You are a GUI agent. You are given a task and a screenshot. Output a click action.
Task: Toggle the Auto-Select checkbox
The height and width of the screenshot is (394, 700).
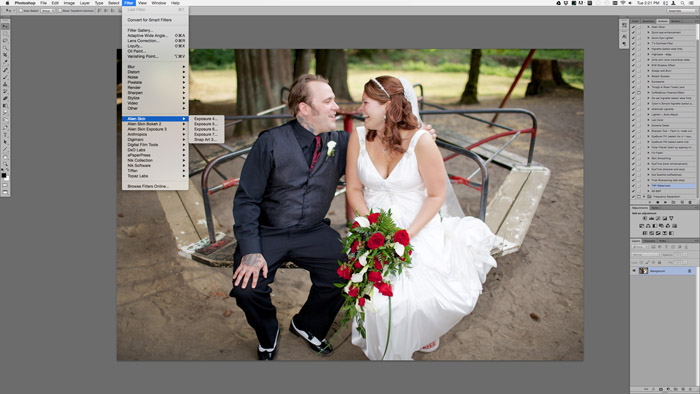point(21,10)
